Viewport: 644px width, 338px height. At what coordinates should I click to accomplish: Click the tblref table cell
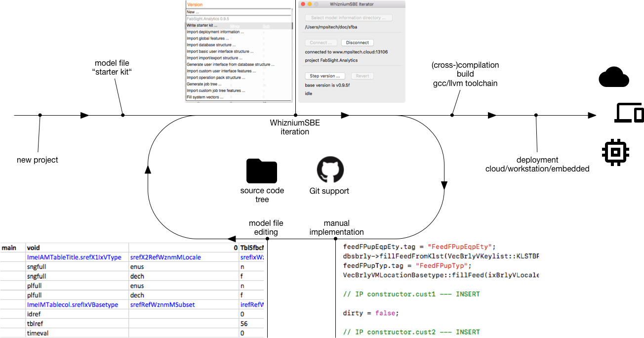pyautogui.click(x=77, y=324)
